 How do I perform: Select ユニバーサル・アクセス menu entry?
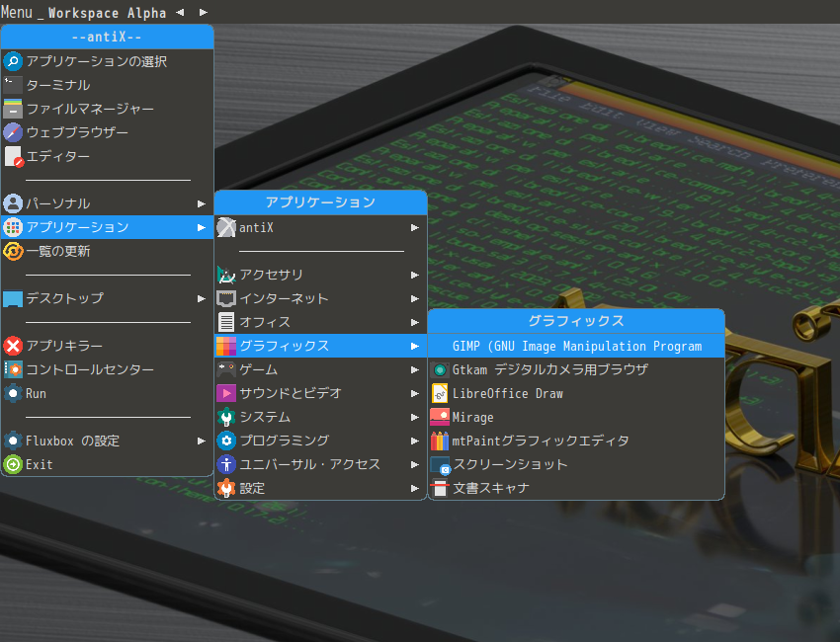point(320,464)
